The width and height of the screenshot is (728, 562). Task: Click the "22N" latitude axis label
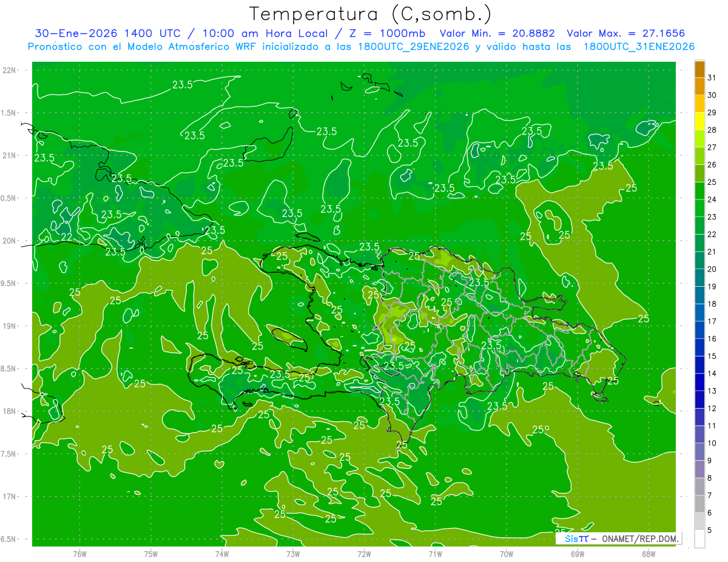[9, 70]
